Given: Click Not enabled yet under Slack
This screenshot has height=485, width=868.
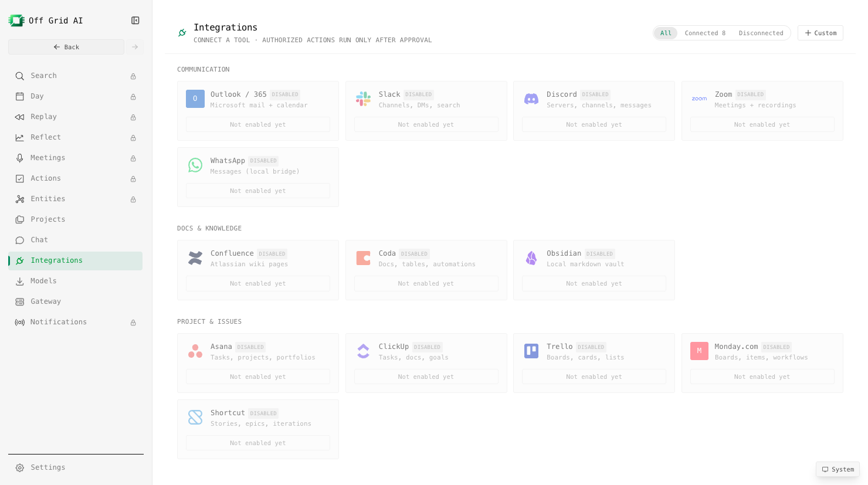Looking at the screenshot, I should tap(426, 124).
